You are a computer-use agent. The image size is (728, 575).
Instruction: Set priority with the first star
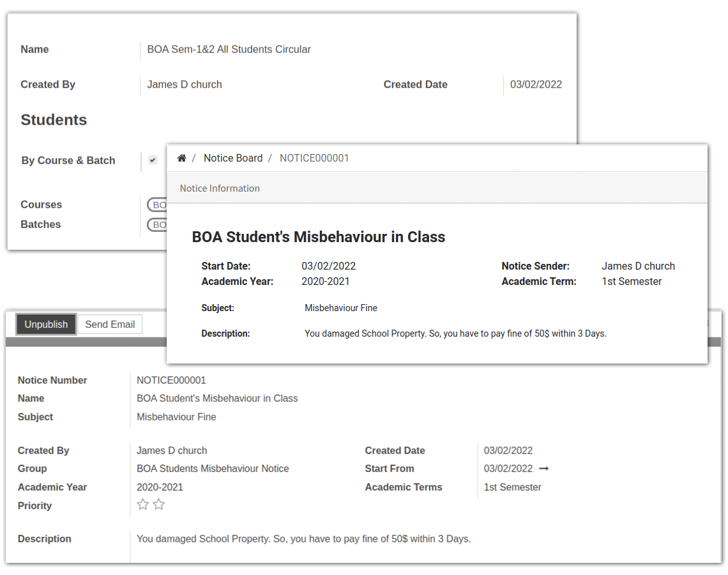point(143,505)
